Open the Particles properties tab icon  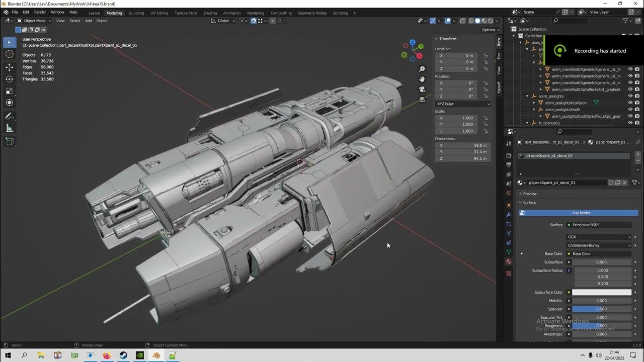tap(509, 224)
